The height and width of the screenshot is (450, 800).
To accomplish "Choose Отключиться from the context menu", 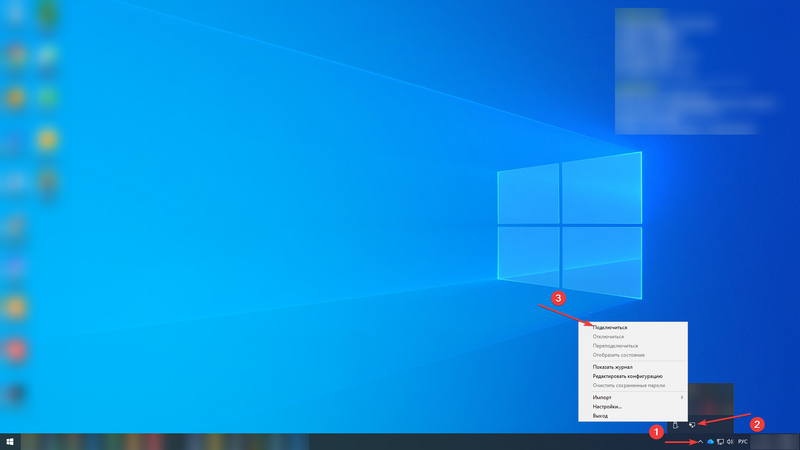I will [608, 337].
